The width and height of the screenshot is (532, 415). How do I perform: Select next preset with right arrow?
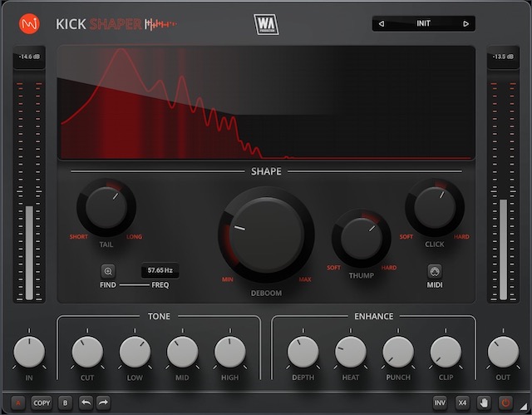pos(465,23)
